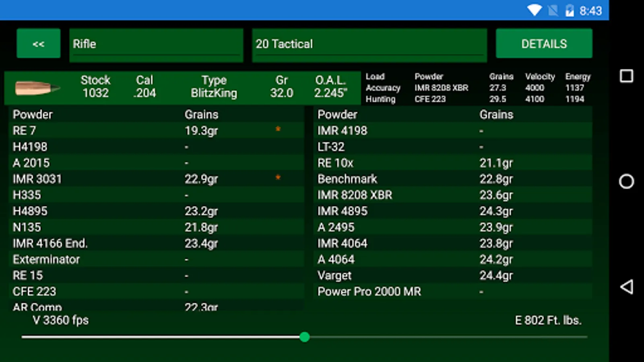
Task: Select the IMR 8208 XBR row in right powder list
Action: 453,195
